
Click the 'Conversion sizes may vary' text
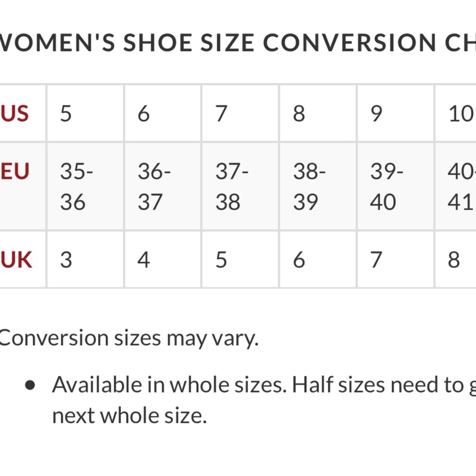(129, 338)
